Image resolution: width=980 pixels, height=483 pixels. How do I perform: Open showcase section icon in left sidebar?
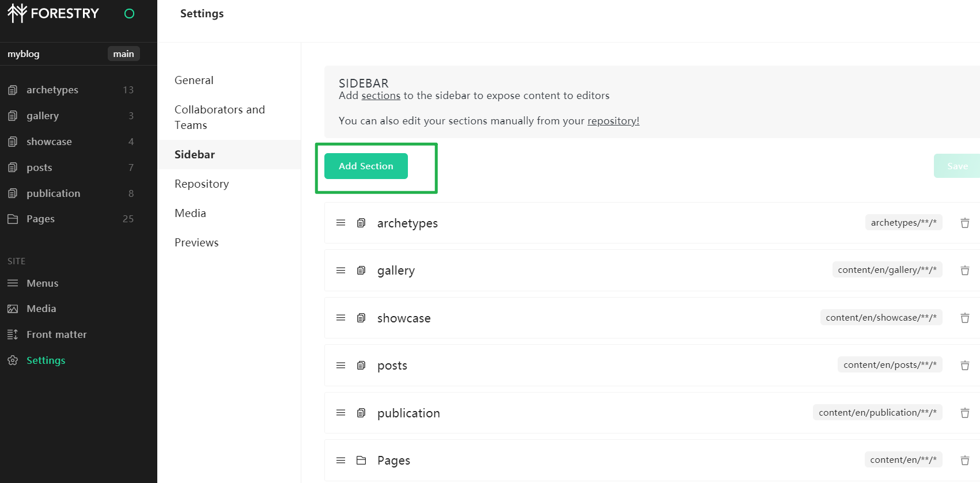click(x=13, y=142)
